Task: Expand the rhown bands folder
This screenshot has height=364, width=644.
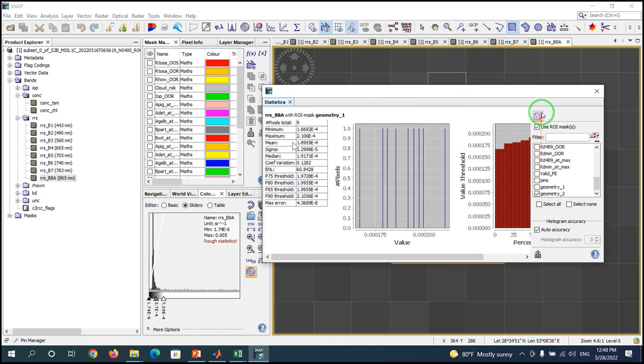Action: pyautogui.click(x=18, y=185)
